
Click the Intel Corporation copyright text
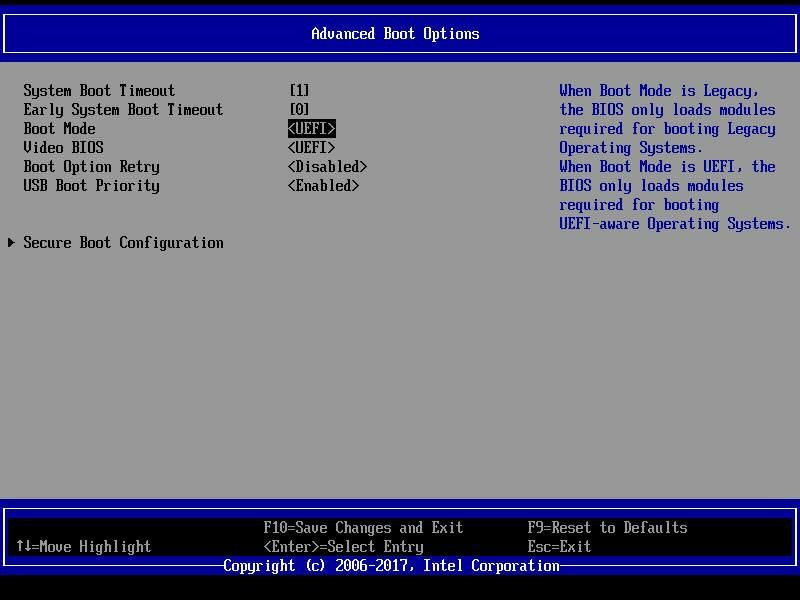pyautogui.click(x=391, y=566)
